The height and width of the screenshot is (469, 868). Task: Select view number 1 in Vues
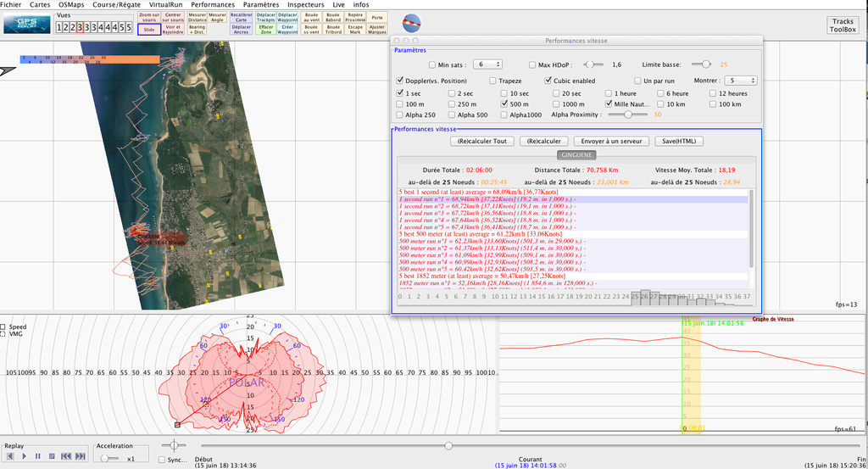58,27
